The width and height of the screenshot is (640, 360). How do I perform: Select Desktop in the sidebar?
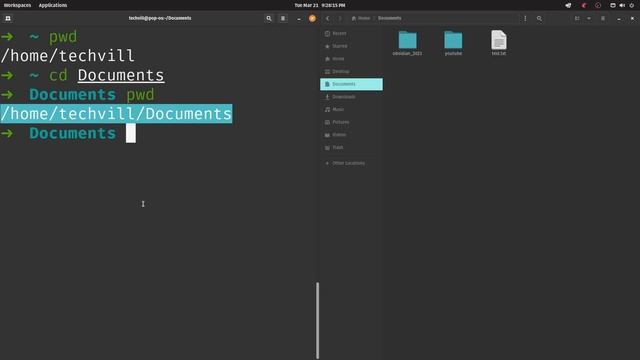(351, 71)
